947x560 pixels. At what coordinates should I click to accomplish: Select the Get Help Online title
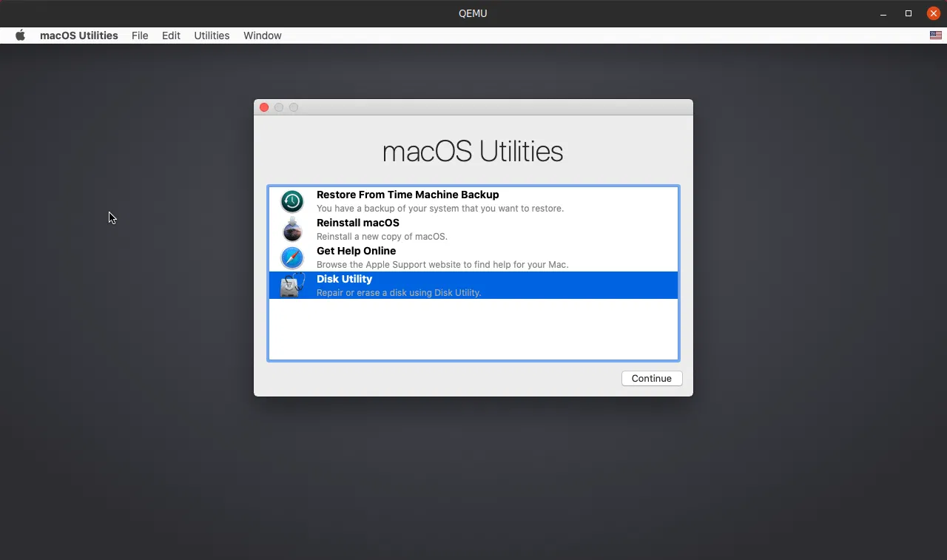coord(356,251)
